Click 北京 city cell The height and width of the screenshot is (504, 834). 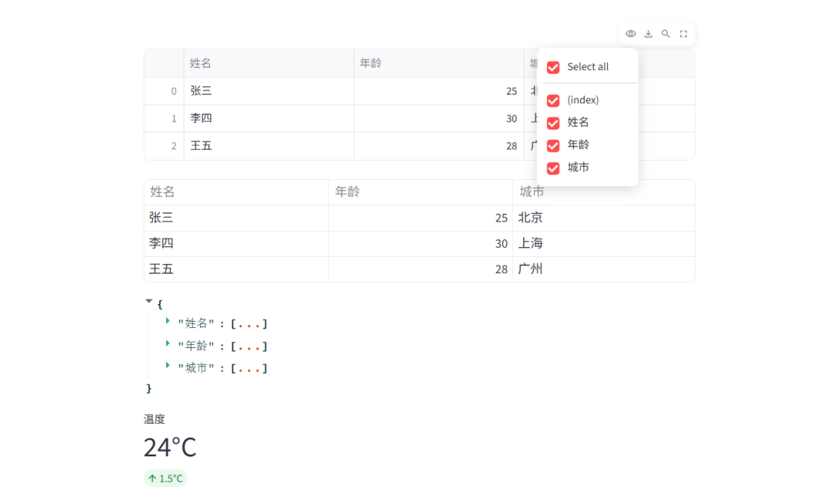pos(604,218)
